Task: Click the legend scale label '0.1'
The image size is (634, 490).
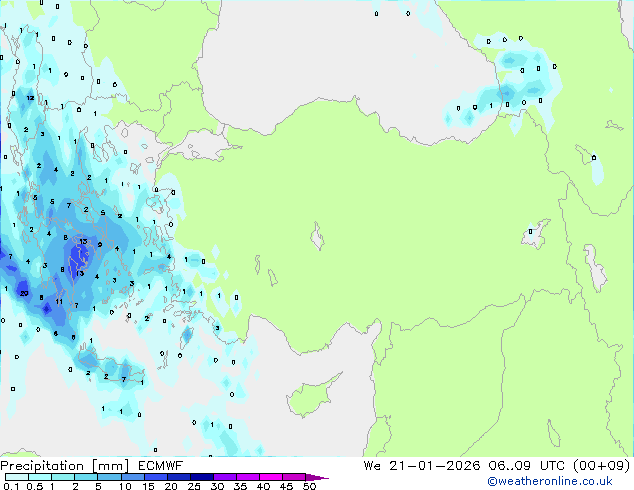Action: (11, 486)
